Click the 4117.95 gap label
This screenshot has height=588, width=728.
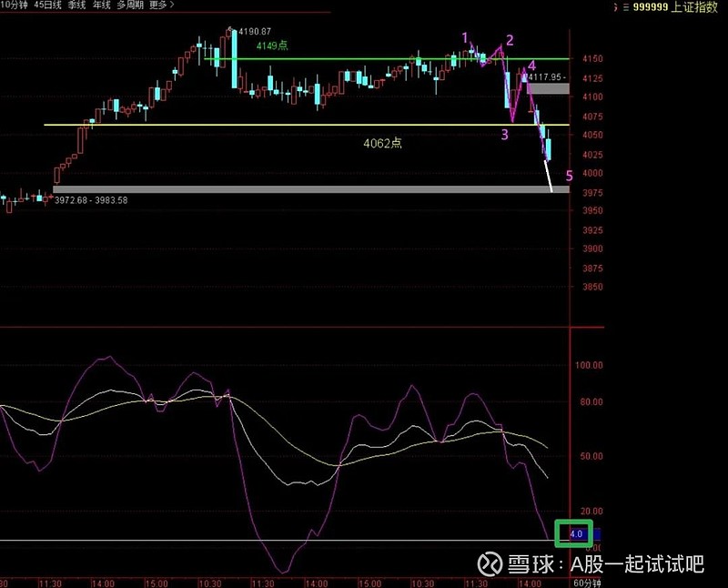[x=546, y=77]
